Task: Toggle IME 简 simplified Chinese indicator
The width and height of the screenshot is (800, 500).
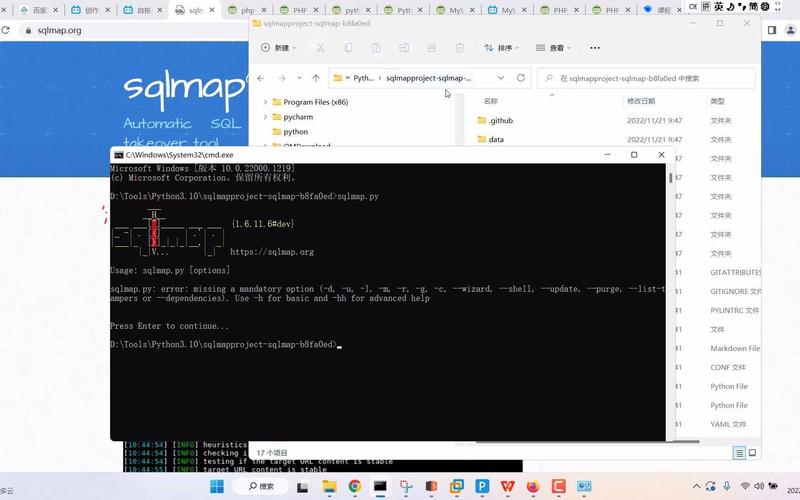Action: click(x=753, y=7)
